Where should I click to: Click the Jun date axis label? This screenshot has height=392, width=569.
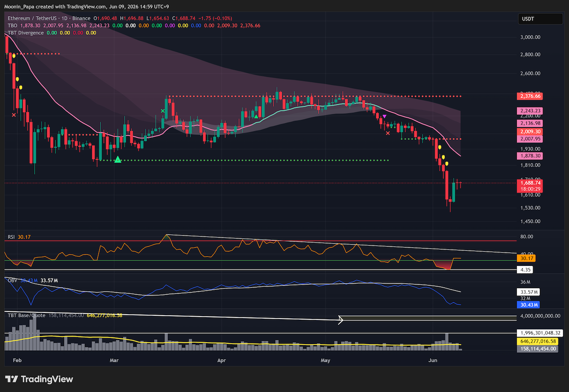point(432,361)
